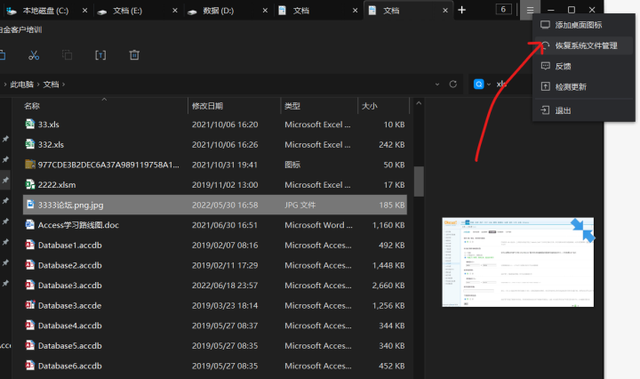Click the rename icon in toolbar
Screen dimensions: 640x379
100,55
